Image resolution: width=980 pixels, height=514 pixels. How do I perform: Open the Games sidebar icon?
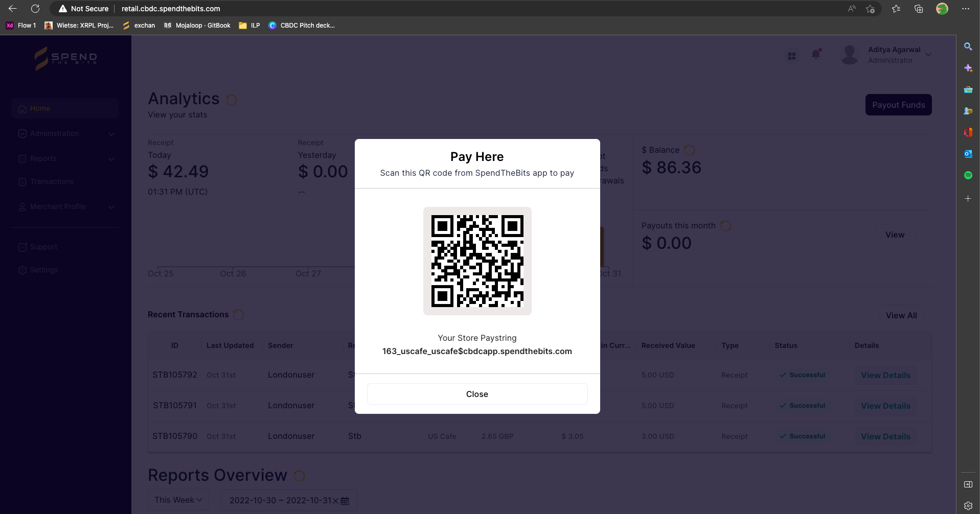[x=968, y=111]
